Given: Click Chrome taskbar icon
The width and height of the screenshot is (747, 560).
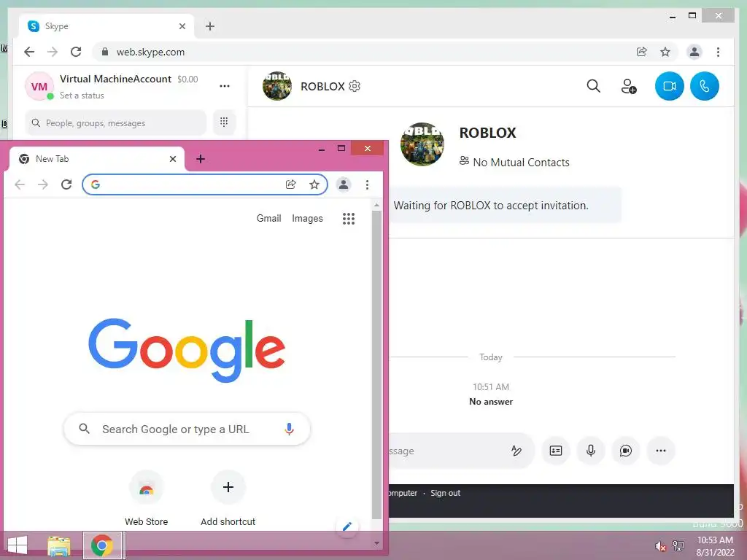Looking at the screenshot, I should [104, 545].
